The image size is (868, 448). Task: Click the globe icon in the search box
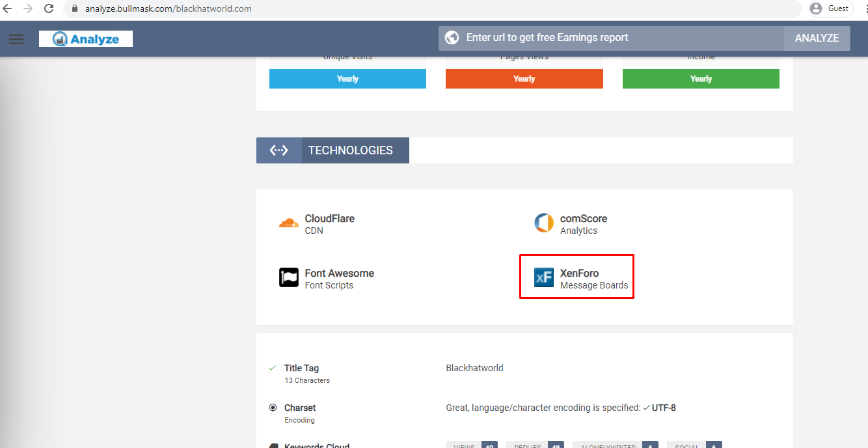point(453,38)
